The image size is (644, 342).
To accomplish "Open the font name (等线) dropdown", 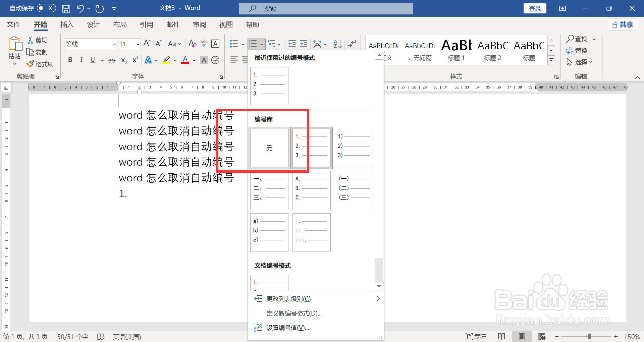I will coord(114,44).
